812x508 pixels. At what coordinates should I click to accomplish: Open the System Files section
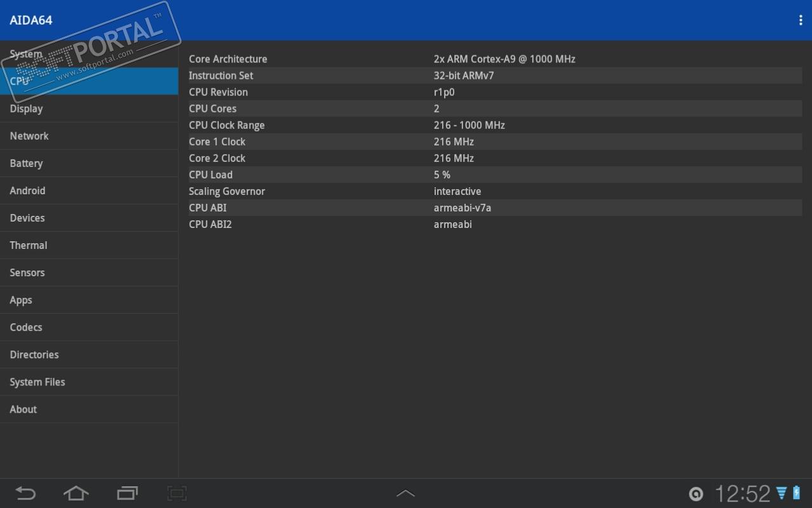point(89,382)
